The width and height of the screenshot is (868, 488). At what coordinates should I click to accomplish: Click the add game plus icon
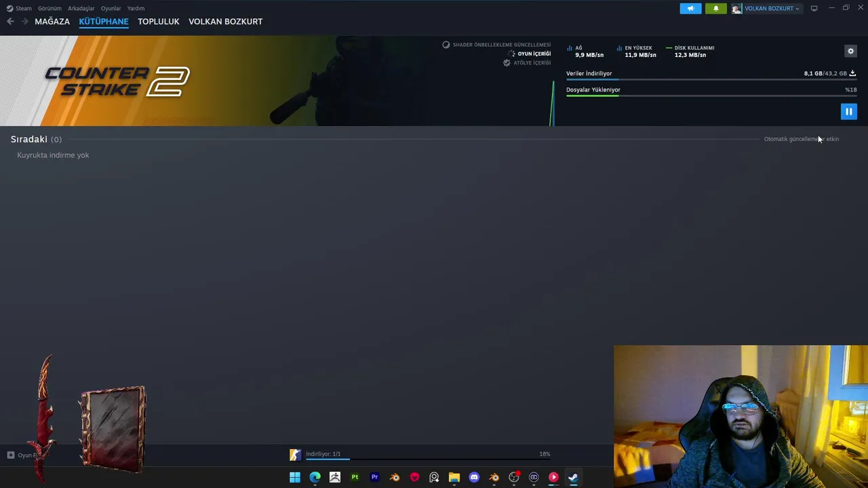10,455
